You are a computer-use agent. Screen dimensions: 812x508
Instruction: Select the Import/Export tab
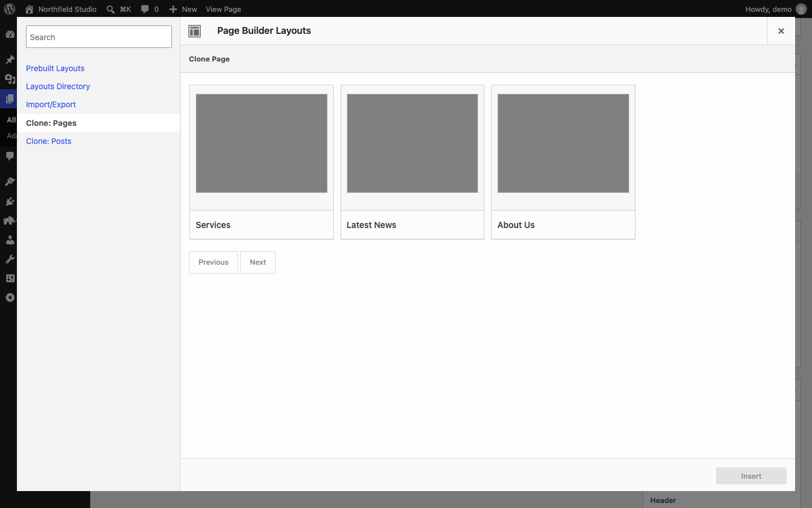tap(51, 104)
